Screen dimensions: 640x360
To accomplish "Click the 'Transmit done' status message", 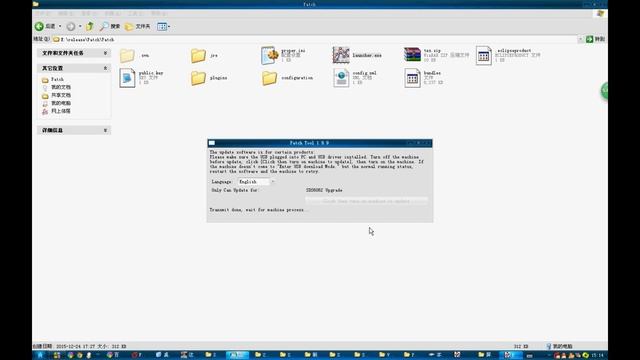I will point(259,210).
